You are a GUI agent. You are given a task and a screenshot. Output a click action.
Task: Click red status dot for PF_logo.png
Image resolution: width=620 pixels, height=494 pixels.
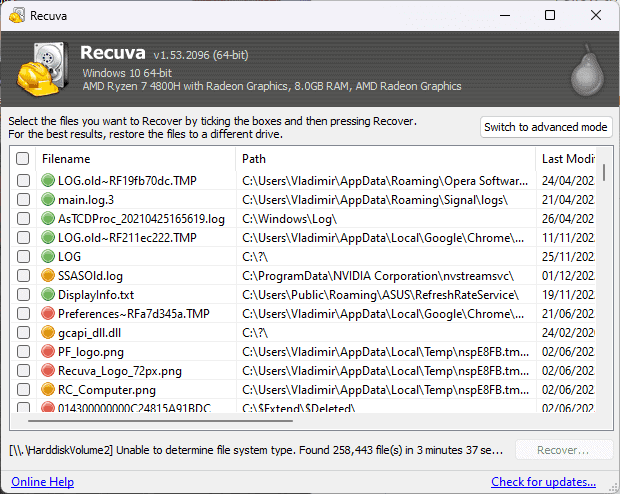coord(48,351)
